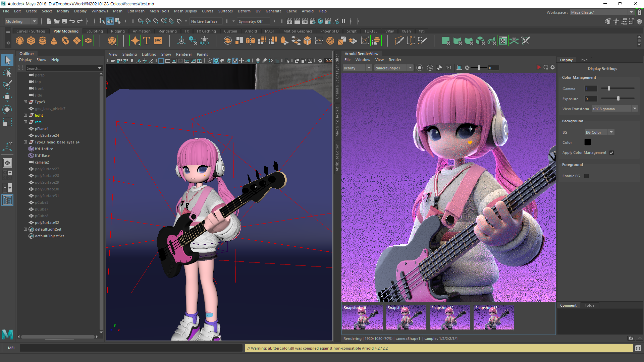Select the Move tool in the toolbox

coord(7,98)
